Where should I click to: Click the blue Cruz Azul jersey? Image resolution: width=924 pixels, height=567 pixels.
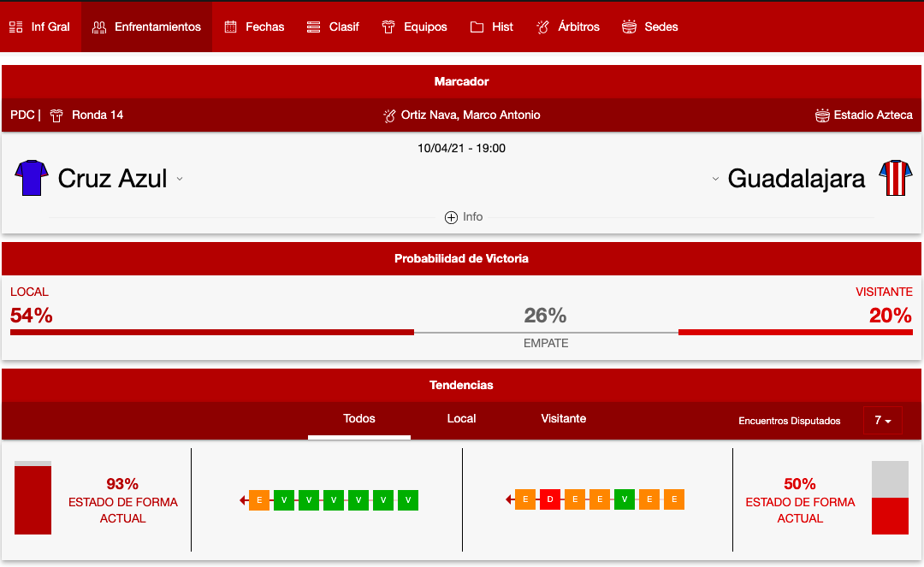coord(32,178)
